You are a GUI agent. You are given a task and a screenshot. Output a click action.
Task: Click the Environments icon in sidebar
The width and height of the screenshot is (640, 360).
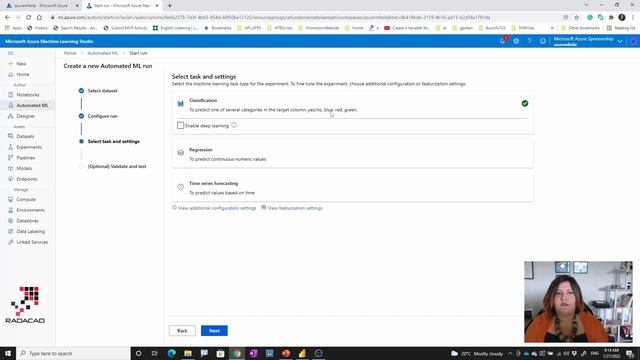point(11,210)
